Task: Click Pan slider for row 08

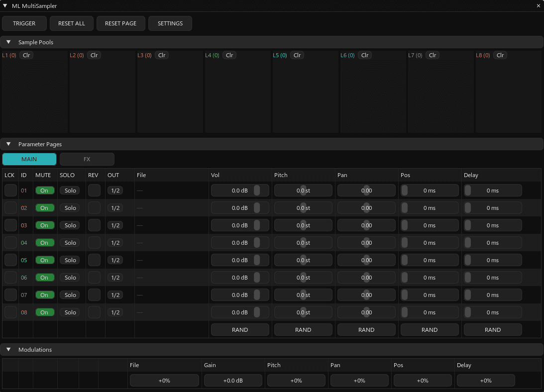Action: 366,312
